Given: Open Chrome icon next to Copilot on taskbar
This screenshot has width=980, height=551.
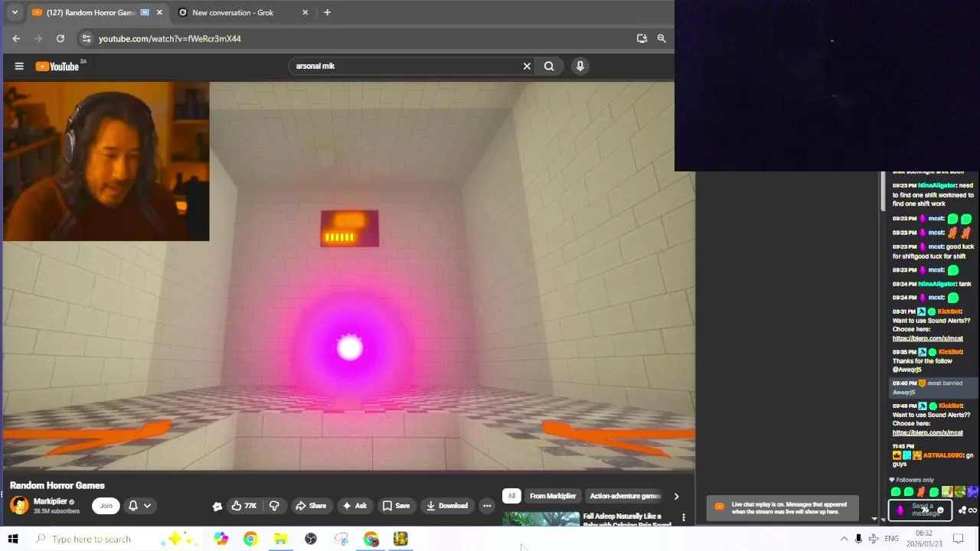Looking at the screenshot, I should [x=250, y=539].
